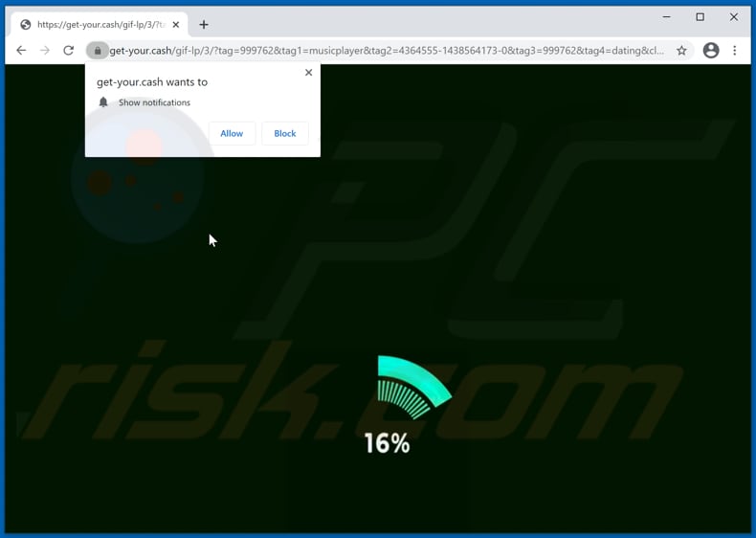Reload the page with the refresh icon
The height and width of the screenshot is (538, 756).
[x=69, y=50]
